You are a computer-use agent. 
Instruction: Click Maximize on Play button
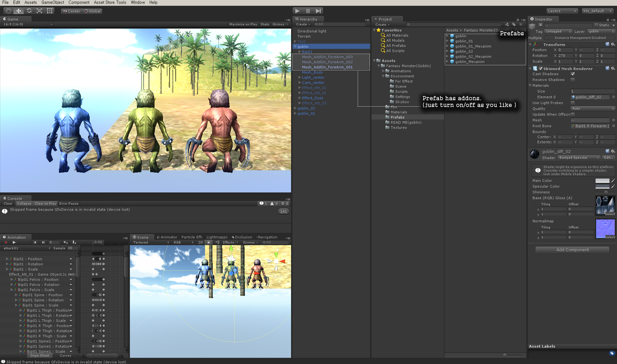(243, 24)
